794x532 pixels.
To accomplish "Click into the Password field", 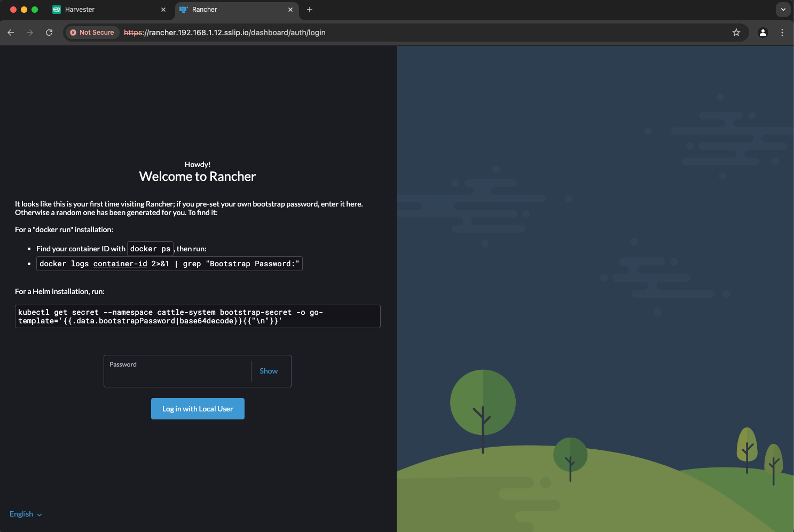I will click(178, 371).
